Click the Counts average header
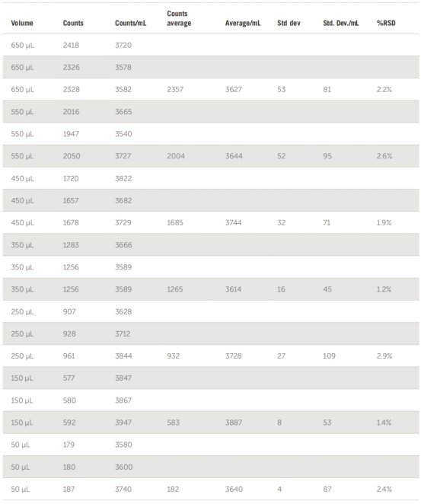This screenshot has height=504, width=421. [x=179, y=18]
